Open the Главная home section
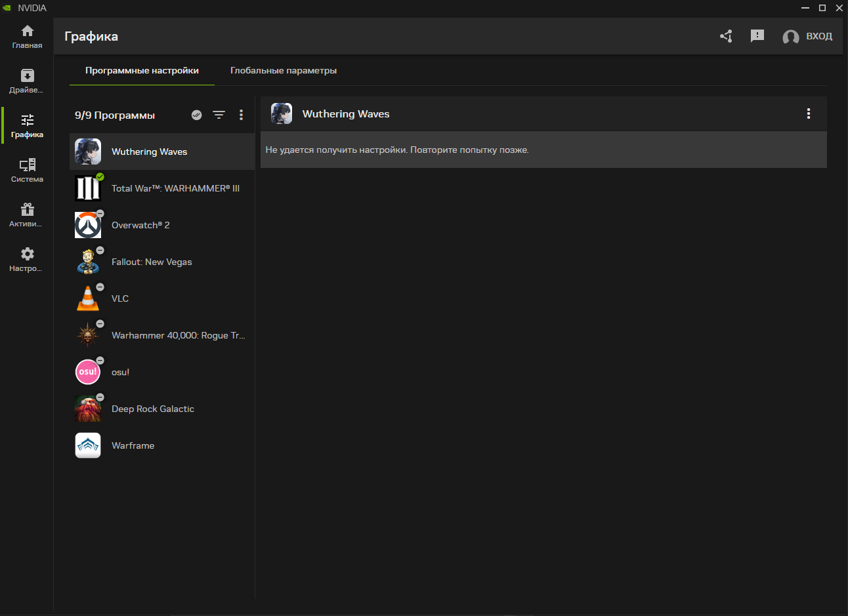 point(27,37)
